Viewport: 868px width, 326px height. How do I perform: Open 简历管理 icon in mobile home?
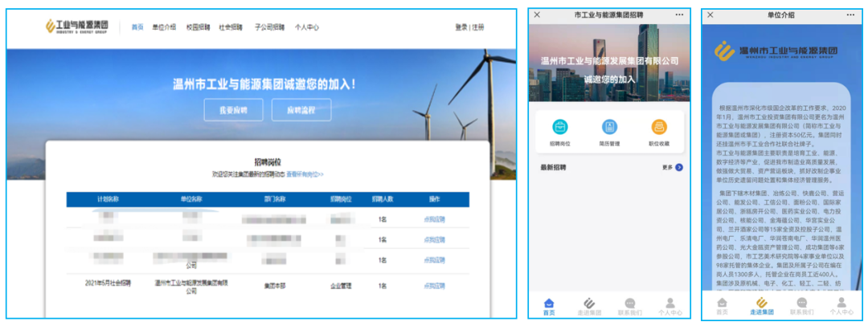point(609,127)
